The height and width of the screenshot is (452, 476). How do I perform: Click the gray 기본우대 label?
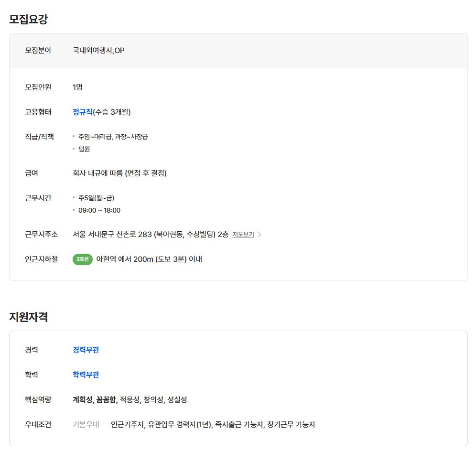[x=86, y=424]
